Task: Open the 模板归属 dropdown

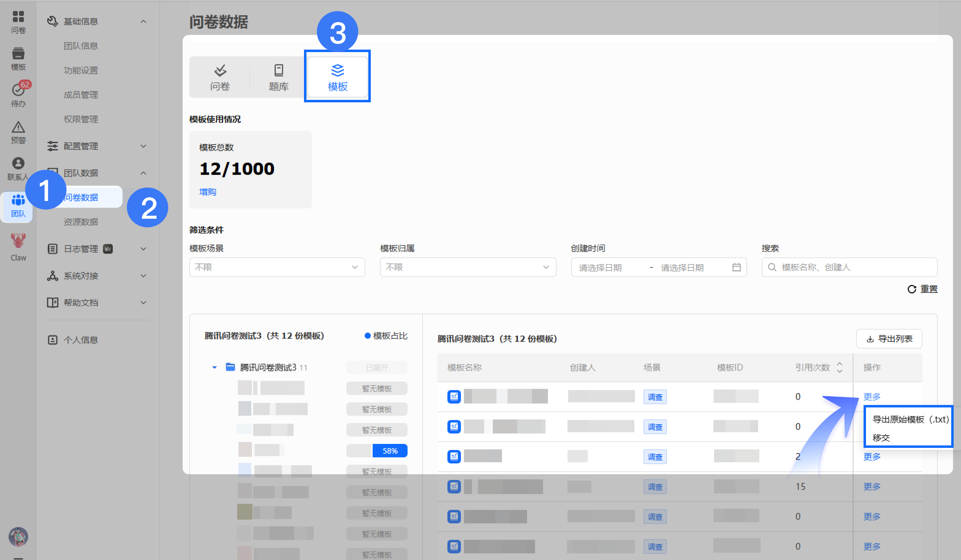Action: [468, 267]
